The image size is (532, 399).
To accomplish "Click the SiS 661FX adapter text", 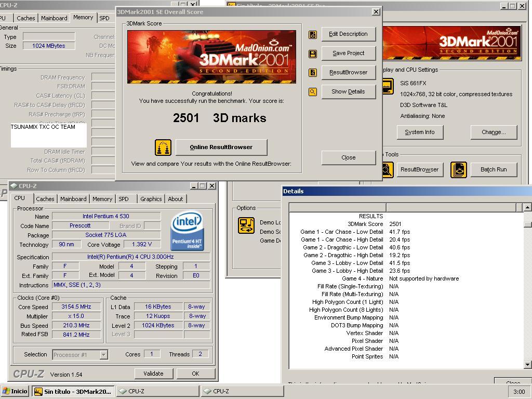I will 413,83.
